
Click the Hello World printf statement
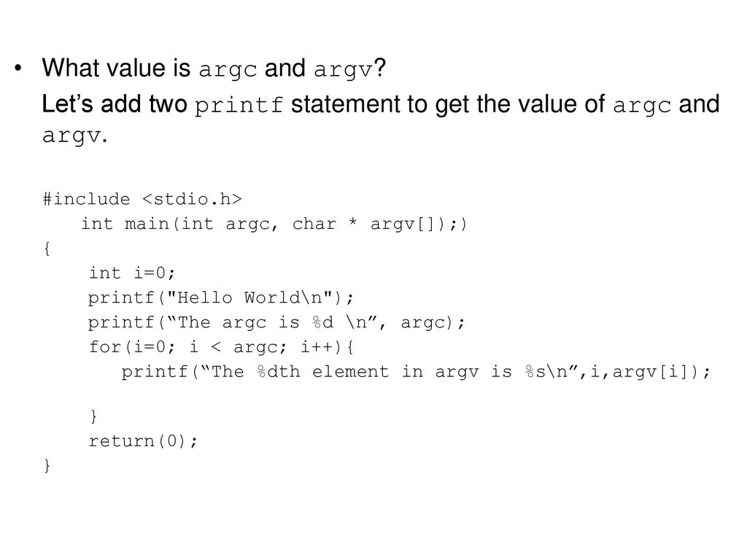pos(221,298)
